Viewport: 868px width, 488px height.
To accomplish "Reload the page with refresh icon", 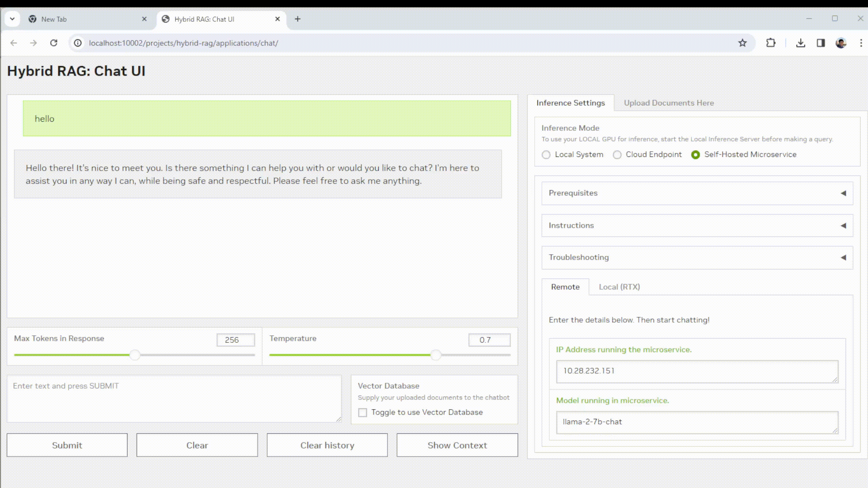I will (x=54, y=43).
